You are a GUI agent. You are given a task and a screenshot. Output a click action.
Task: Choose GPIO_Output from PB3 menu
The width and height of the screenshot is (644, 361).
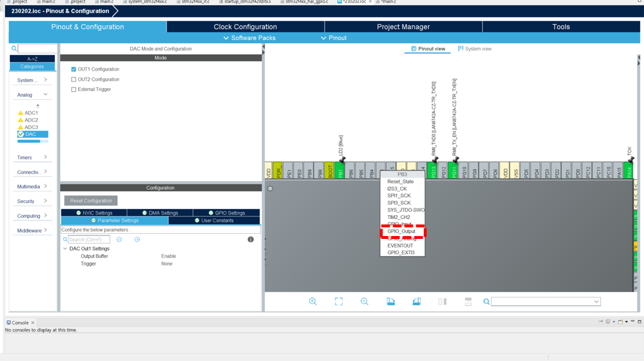click(402, 231)
